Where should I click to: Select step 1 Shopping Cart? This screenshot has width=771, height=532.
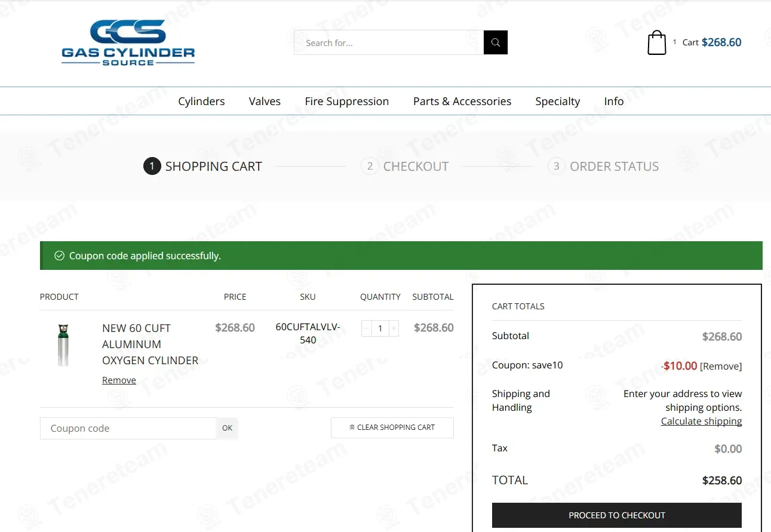[202, 167]
